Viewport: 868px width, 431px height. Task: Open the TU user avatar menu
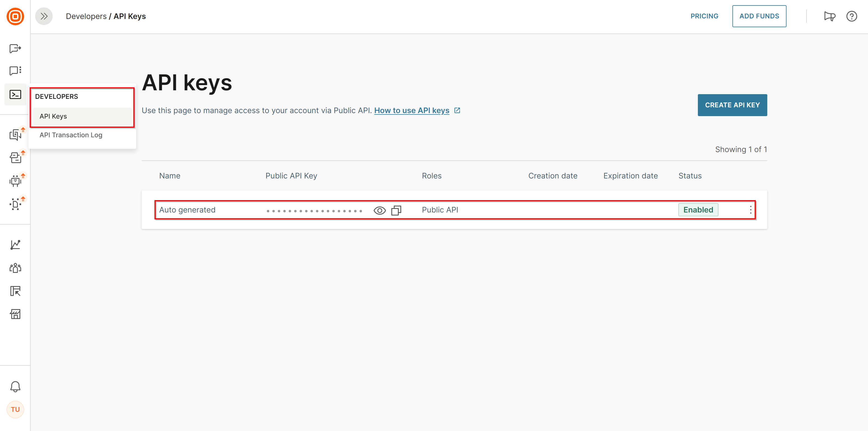(15, 409)
